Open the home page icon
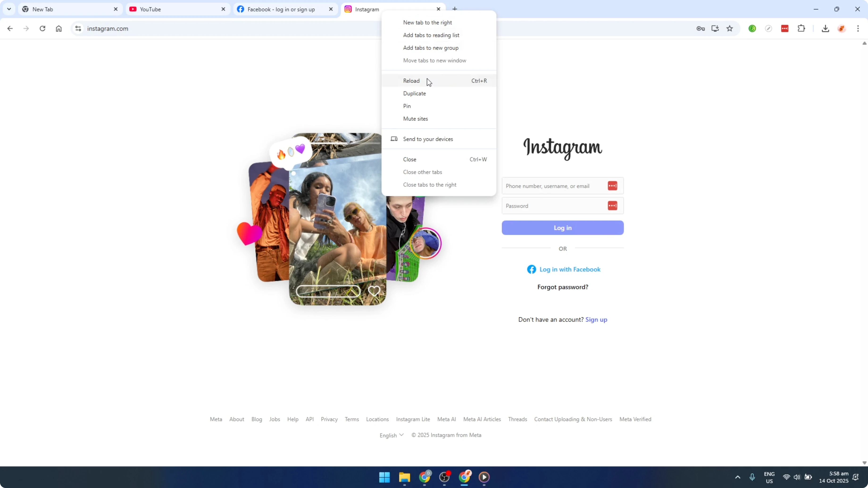The height and width of the screenshot is (488, 868). pos(59,29)
